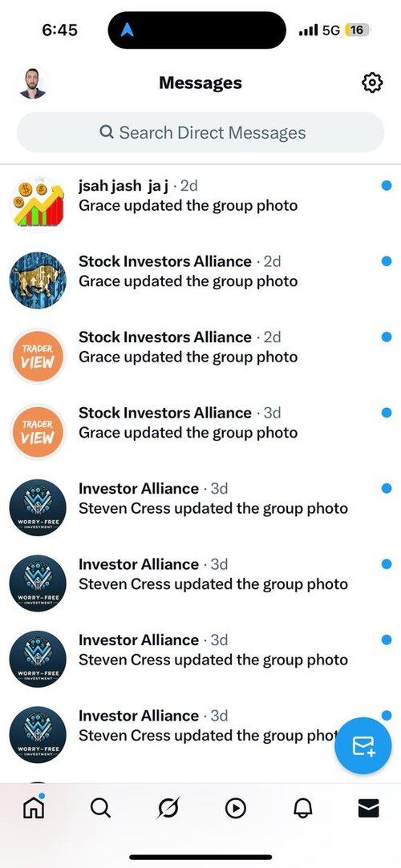The image size is (401, 868).
Task: Tap location arrow in the dynamic island
Action: [128, 30]
